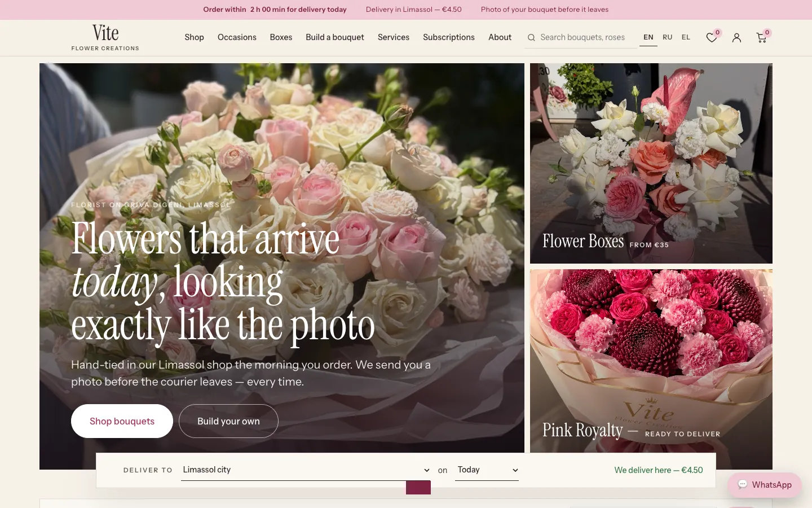Image resolution: width=812 pixels, height=508 pixels.
Task: Click the Vite Flower Creations logo
Action: tap(105, 38)
